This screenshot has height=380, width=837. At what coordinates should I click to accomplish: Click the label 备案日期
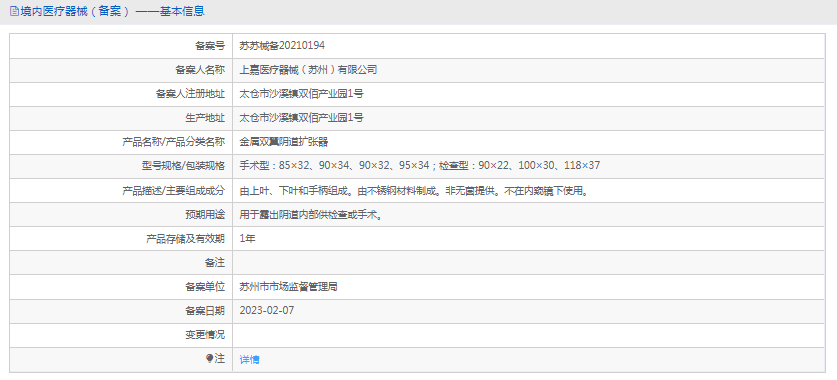point(205,311)
